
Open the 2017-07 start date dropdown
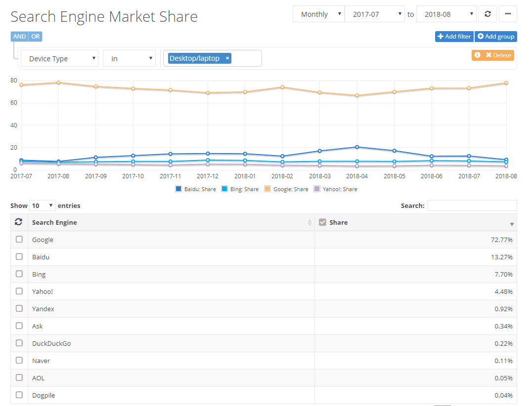coord(375,14)
